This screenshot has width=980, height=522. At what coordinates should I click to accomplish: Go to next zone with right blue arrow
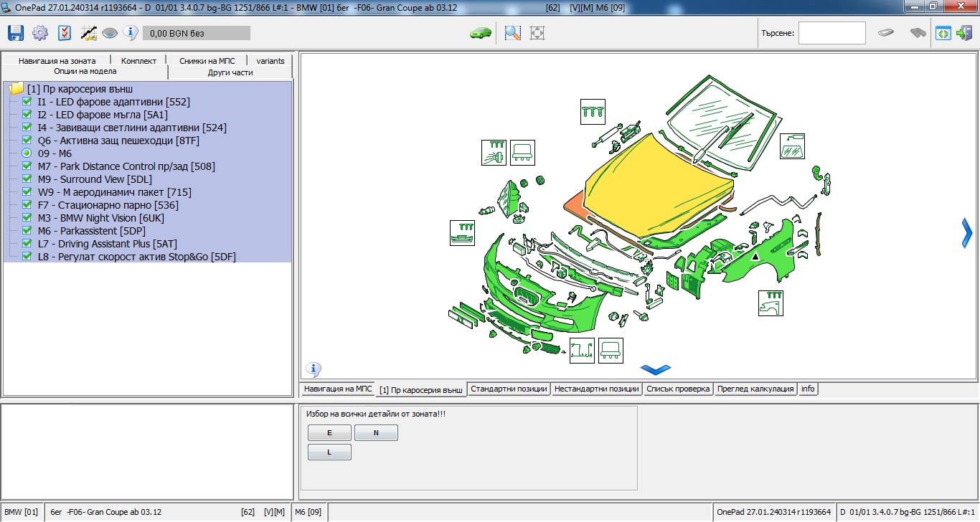click(966, 233)
